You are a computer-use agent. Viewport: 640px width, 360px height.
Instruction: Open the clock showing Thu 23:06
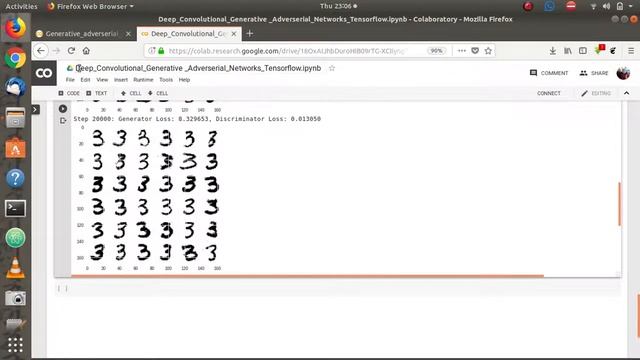point(338,6)
